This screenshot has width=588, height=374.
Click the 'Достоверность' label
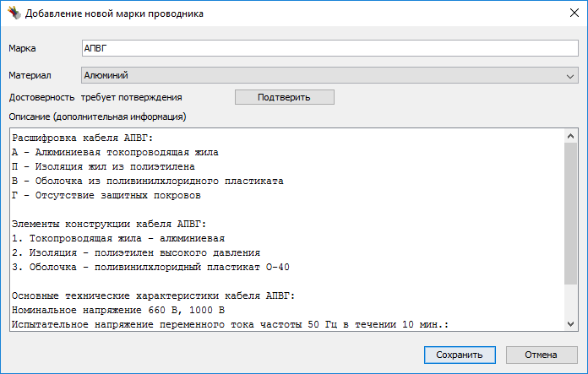click(41, 97)
